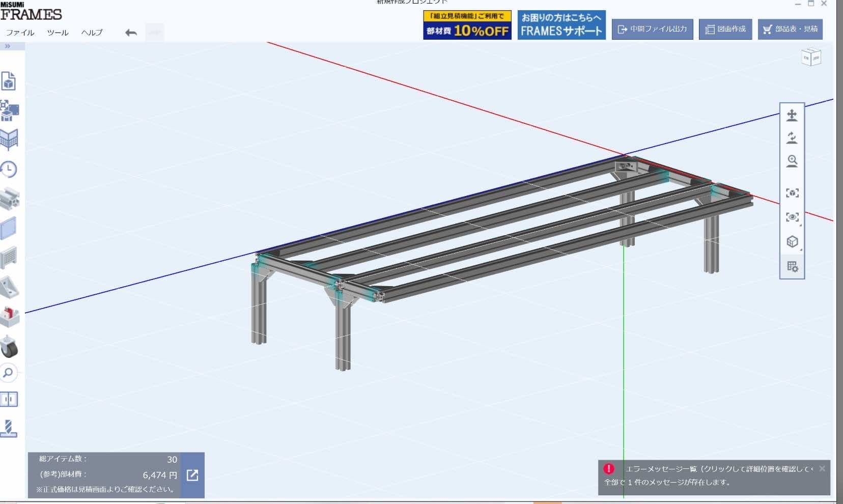The height and width of the screenshot is (504, 843).
Task: Open the bracket parts icon in sidebar
Action: (9, 288)
